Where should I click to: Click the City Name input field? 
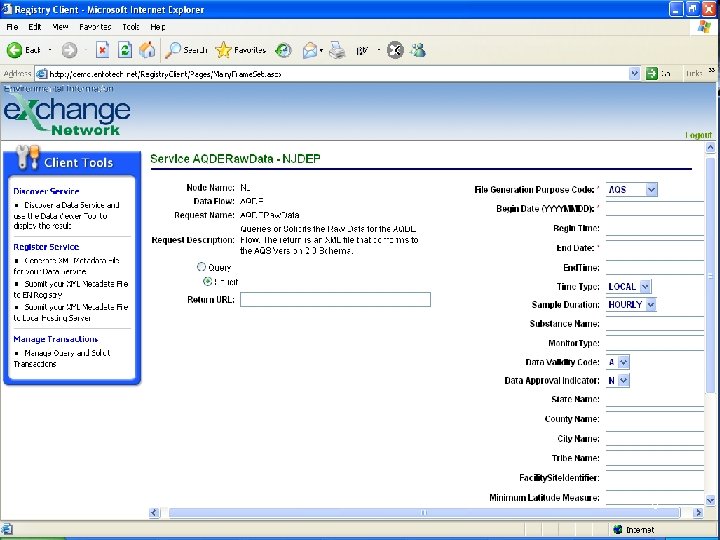tap(654, 439)
